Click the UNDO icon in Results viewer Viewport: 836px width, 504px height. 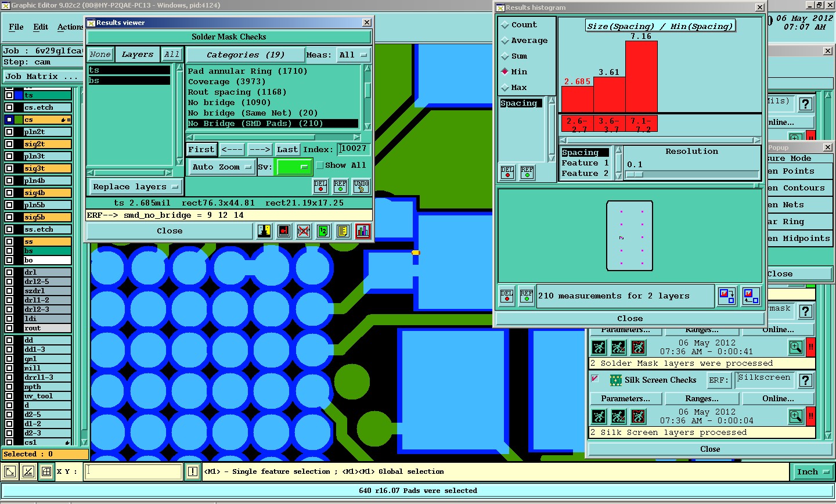[x=361, y=186]
